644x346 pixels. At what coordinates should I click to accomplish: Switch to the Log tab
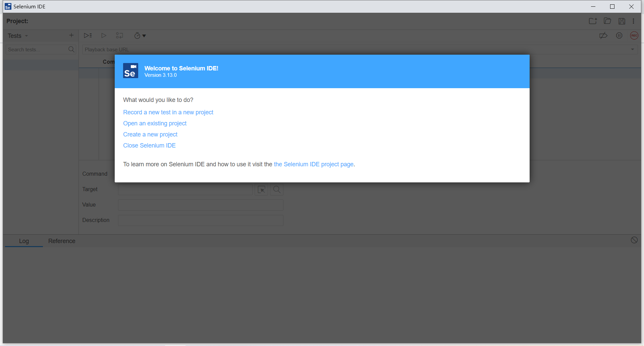[24, 241]
